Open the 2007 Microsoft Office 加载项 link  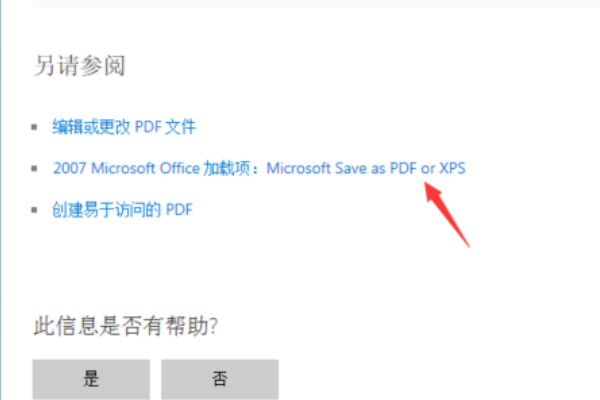pyautogui.click(x=259, y=168)
